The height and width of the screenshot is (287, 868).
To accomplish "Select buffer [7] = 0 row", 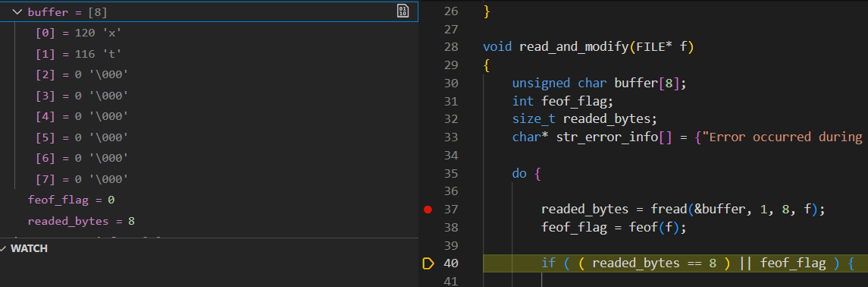I will (208, 179).
